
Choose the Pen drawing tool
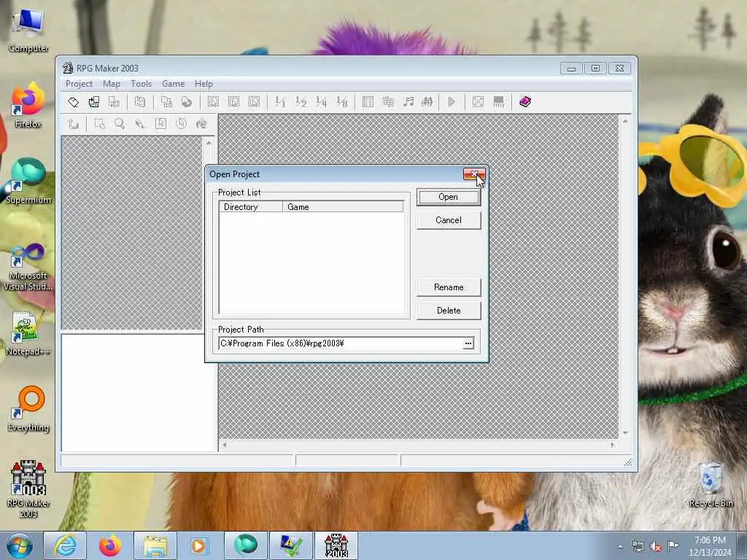[140, 124]
